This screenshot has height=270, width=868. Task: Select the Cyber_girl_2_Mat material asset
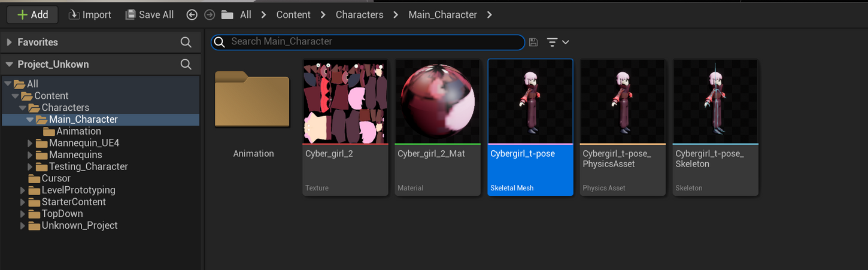point(438,102)
